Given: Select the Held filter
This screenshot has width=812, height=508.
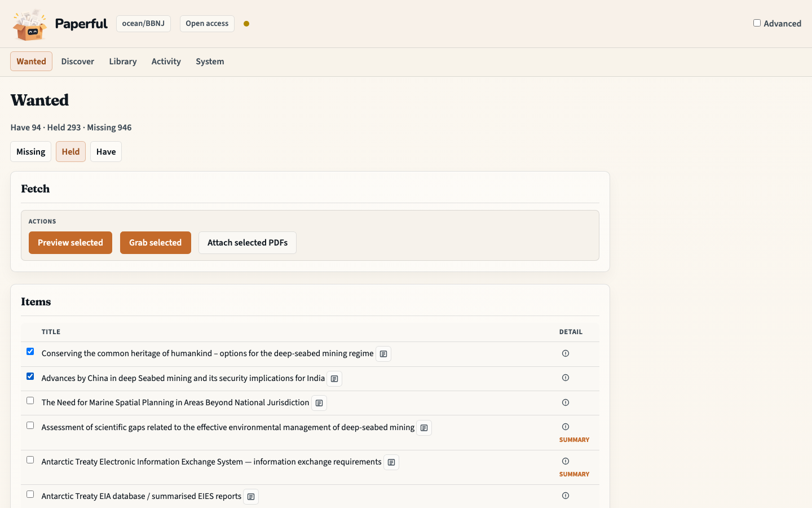Looking at the screenshot, I should click(70, 152).
